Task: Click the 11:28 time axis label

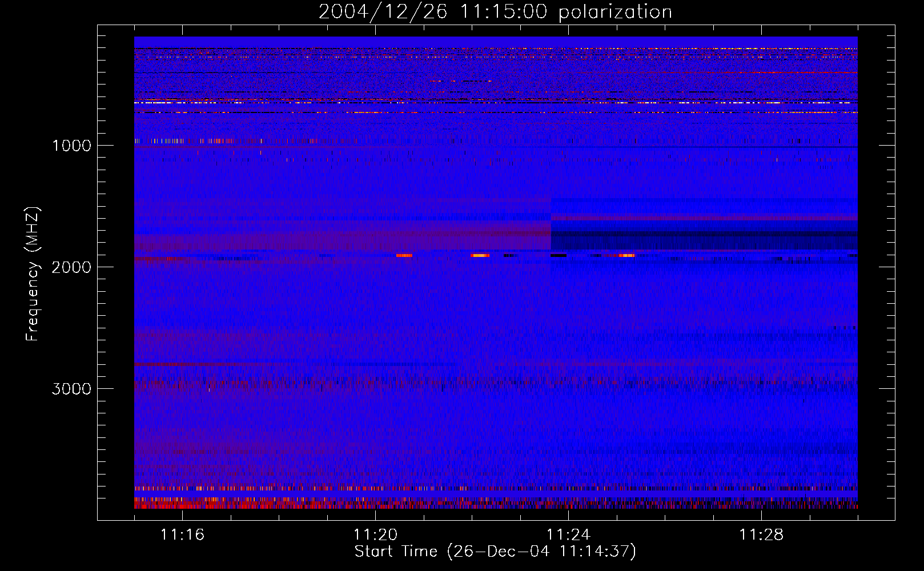Action: (761, 535)
